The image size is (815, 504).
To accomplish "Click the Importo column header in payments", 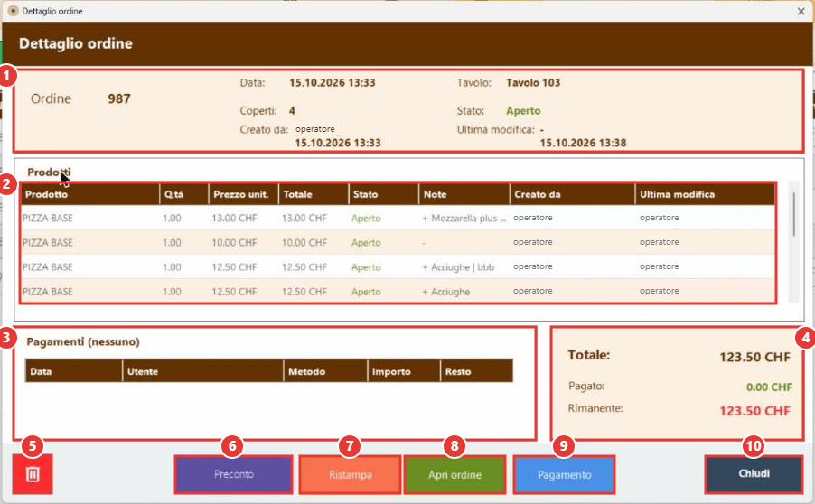I will 404,371.
